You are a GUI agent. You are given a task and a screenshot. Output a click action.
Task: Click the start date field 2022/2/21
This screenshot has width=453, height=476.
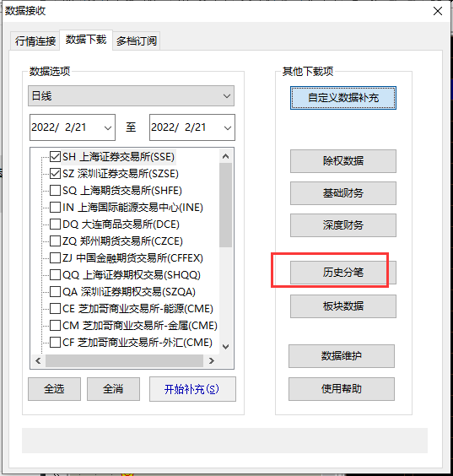(x=73, y=127)
